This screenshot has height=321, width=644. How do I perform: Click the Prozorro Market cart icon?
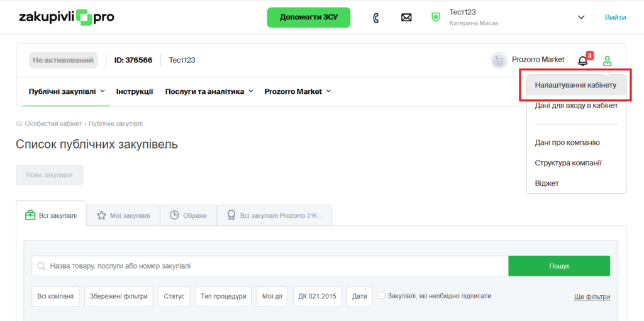pyautogui.click(x=499, y=60)
